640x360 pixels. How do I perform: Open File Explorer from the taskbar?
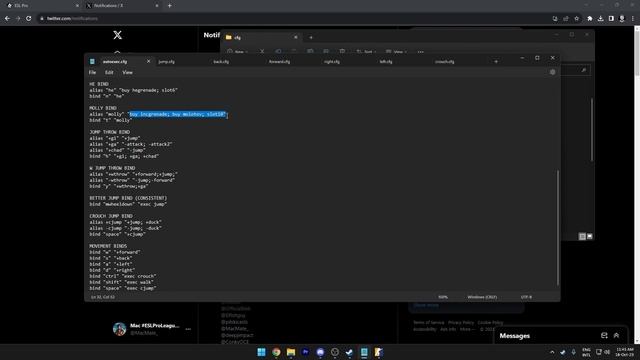[x=291, y=352]
